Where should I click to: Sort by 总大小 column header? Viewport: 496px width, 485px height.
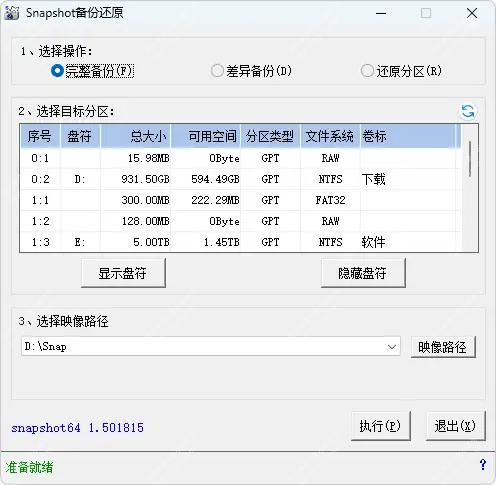click(x=135, y=136)
